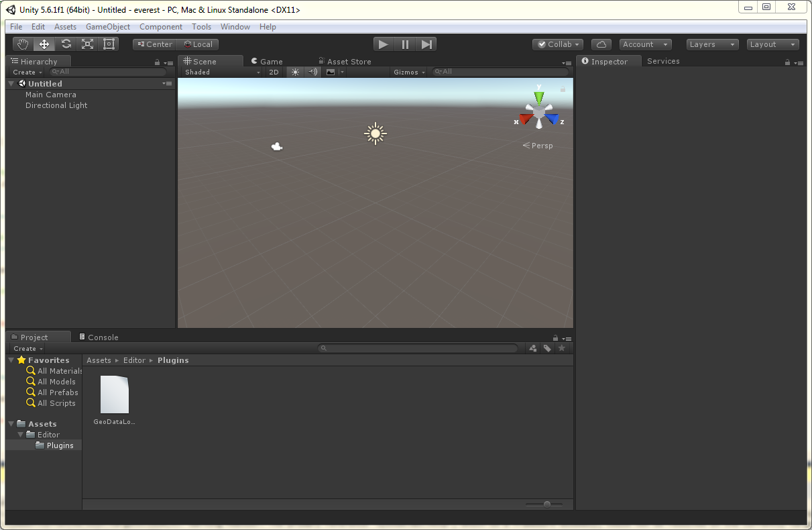The width and height of the screenshot is (812, 530).
Task: Click the Pause button
Action: coord(405,44)
